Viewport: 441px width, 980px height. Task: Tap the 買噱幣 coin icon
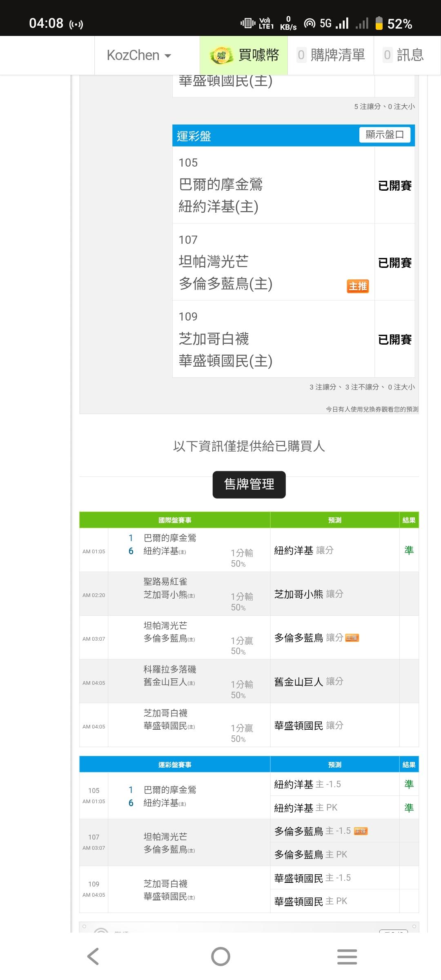coord(221,56)
